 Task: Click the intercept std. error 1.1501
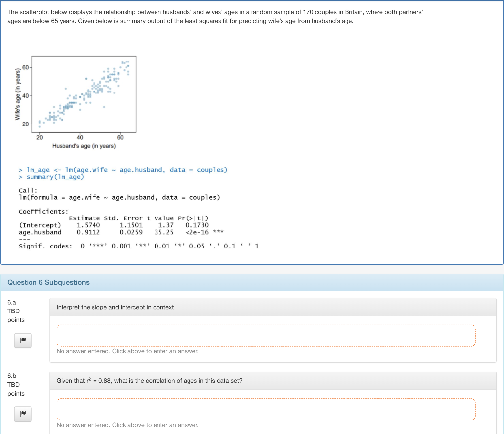131,225
